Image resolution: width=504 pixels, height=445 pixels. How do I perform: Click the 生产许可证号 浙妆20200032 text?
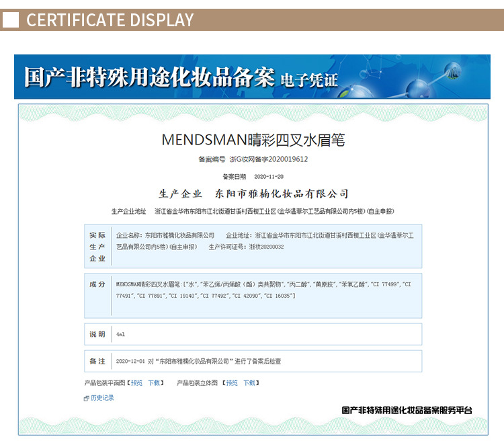click(x=246, y=247)
